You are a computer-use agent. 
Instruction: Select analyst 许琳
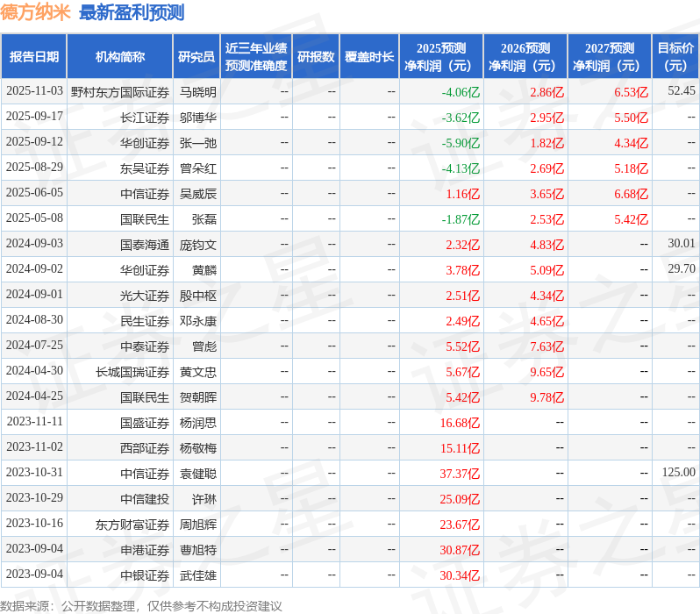pos(204,499)
